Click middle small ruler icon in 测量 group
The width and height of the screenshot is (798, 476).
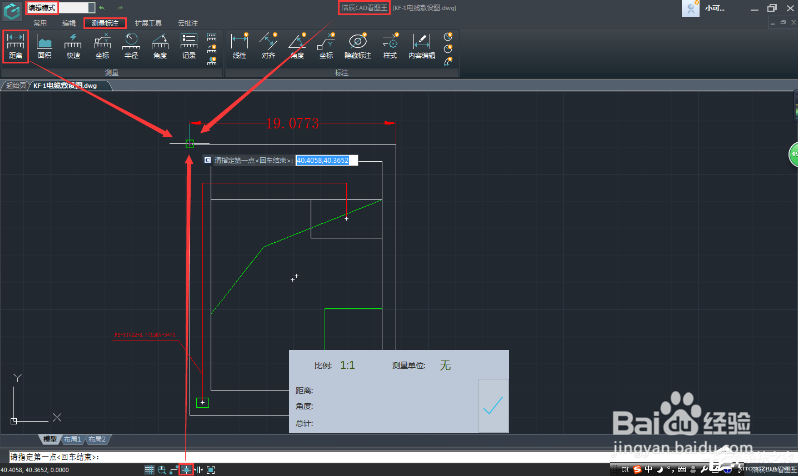(212, 49)
